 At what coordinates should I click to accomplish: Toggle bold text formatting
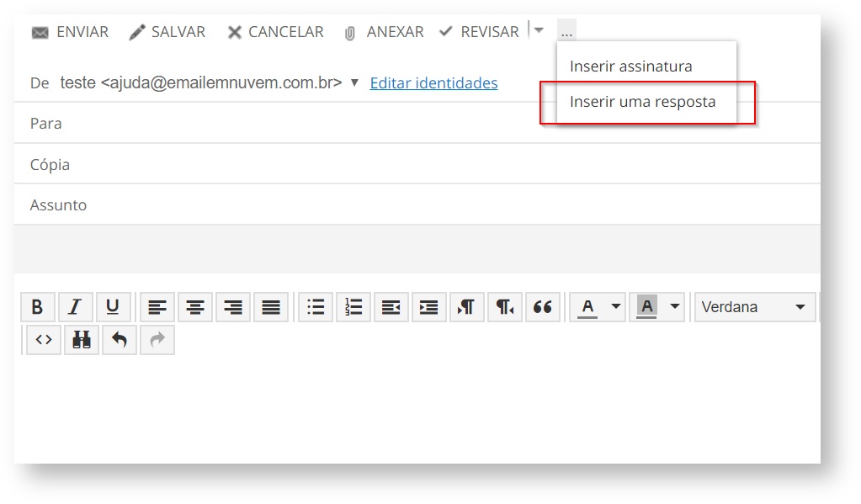[37, 307]
